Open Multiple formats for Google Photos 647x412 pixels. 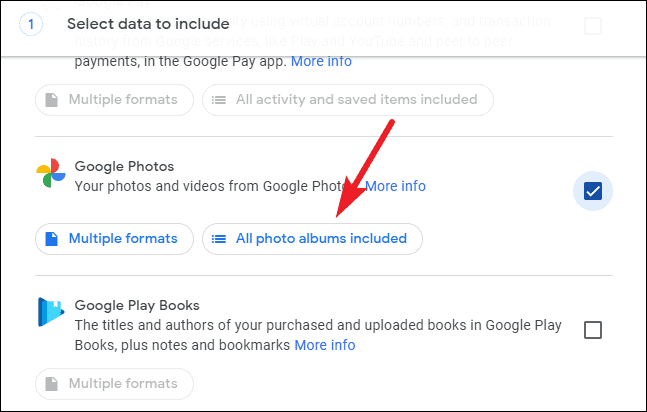click(x=114, y=239)
